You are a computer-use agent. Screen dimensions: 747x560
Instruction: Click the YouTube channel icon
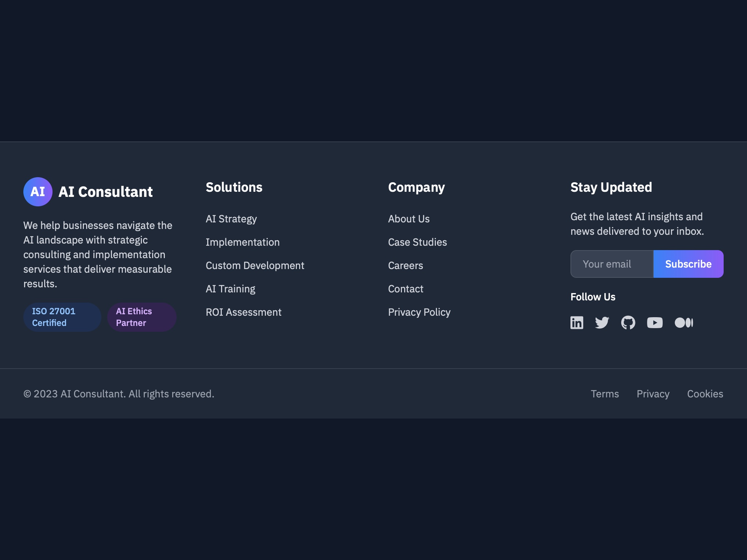655,322
